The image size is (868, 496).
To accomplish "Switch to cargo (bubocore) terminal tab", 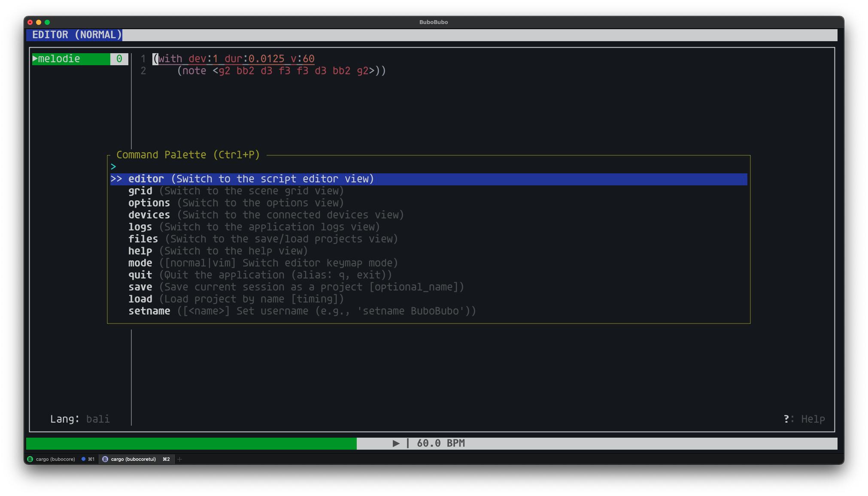I will [x=55, y=459].
